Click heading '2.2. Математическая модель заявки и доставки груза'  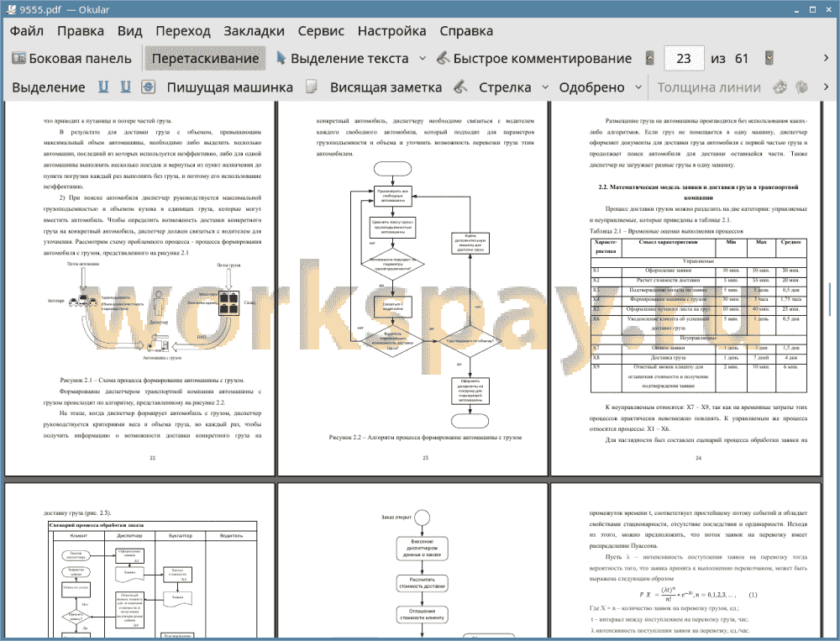[x=698, y=192]
